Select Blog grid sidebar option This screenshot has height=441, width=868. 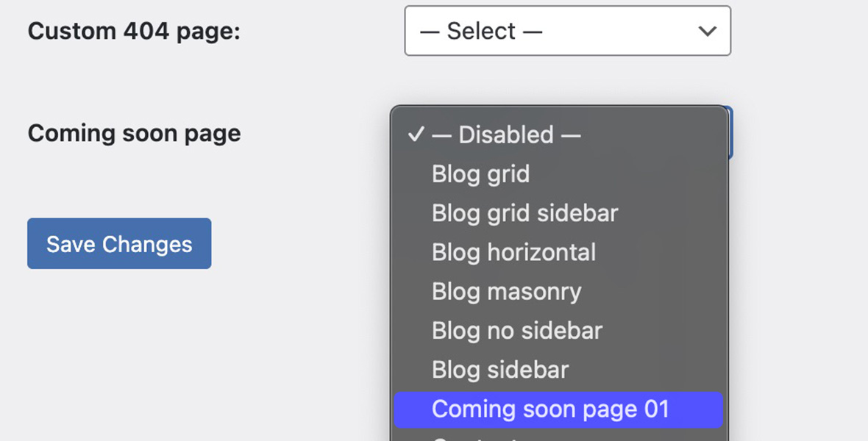click(524, 213)
